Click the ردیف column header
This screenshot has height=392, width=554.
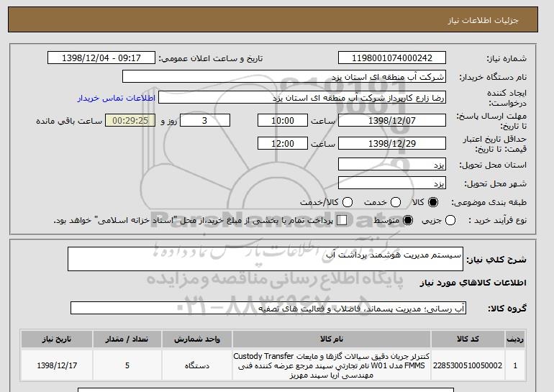coord(515,339)
